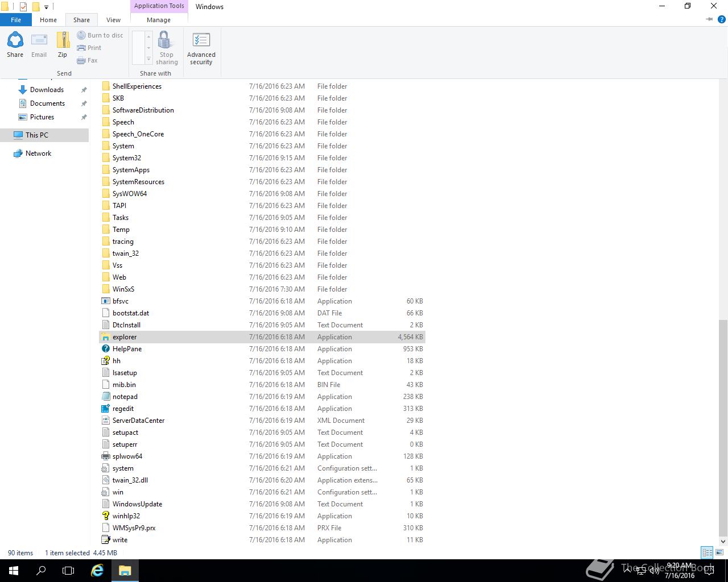Click the Stop sharing lock icon

pyautogui.click(x=165, y=40)
